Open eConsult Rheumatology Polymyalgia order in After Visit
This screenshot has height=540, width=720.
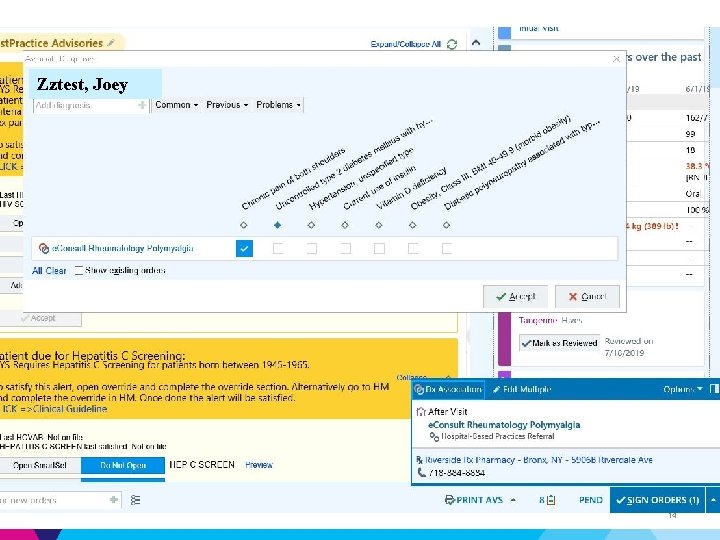[x=504, y=425]
